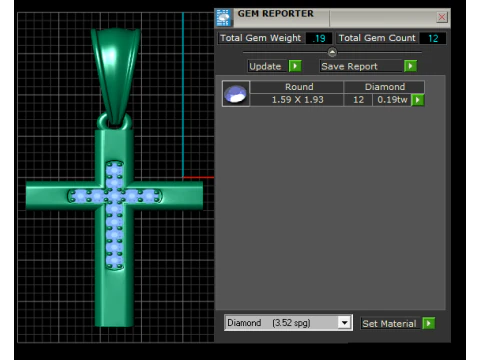Click the 'Total Gem Weight' label

tap(260, 38)
